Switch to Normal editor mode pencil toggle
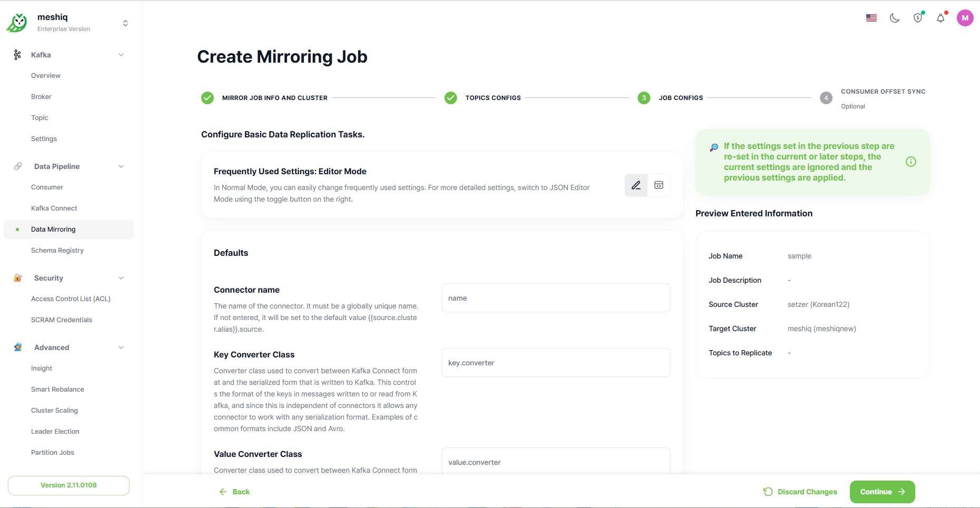This screenshot has height=508, width=980. [636, 185]
